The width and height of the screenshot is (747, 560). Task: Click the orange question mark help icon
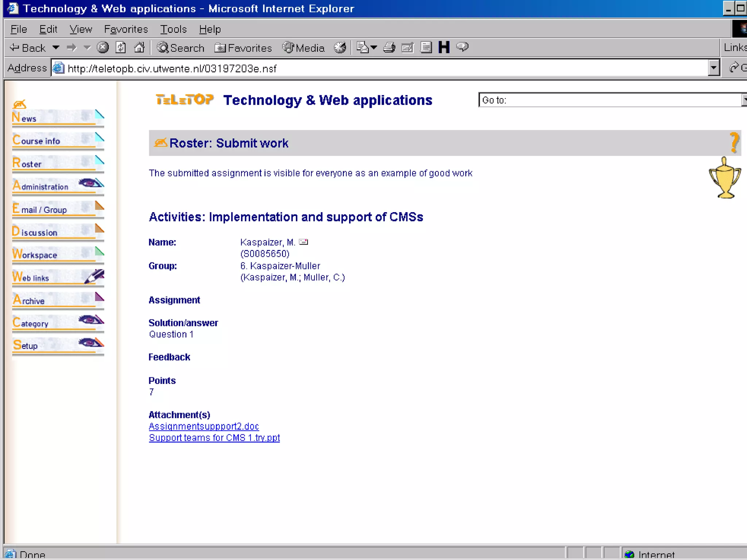(734, 142)
